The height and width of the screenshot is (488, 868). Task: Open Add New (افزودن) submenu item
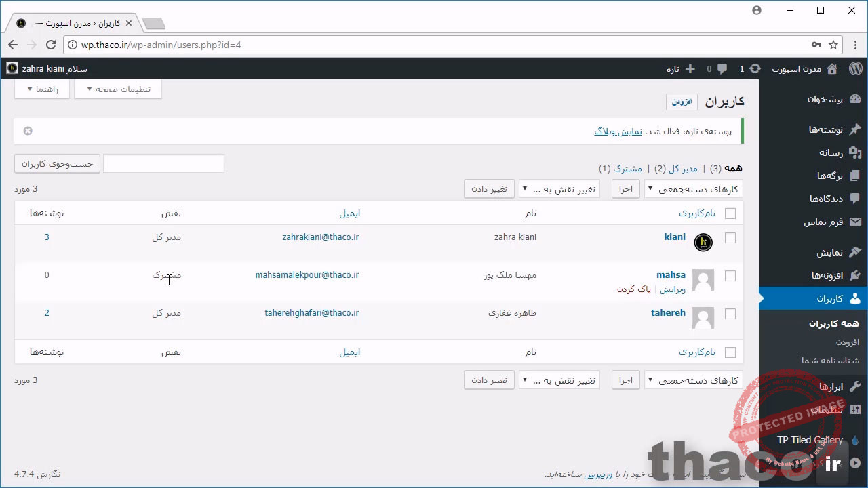point(848,342)
